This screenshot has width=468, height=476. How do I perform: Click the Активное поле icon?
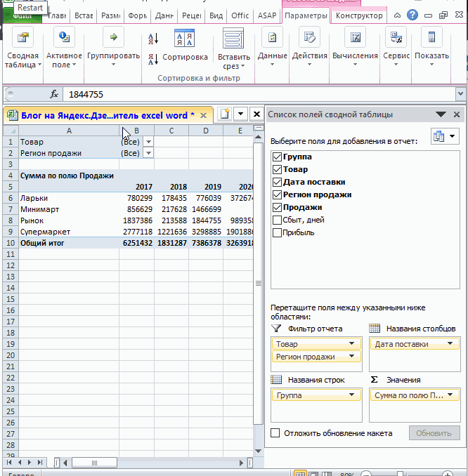coord(64,37)
